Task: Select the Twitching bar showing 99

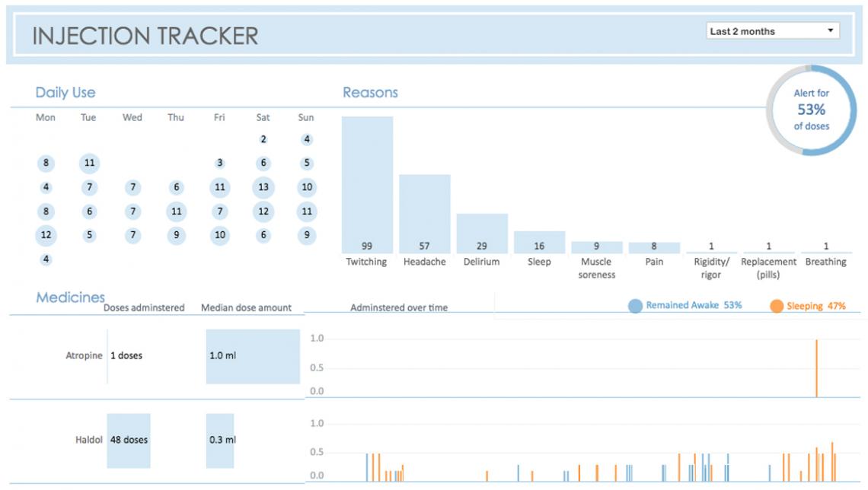Action: click(x=367, y=184)
